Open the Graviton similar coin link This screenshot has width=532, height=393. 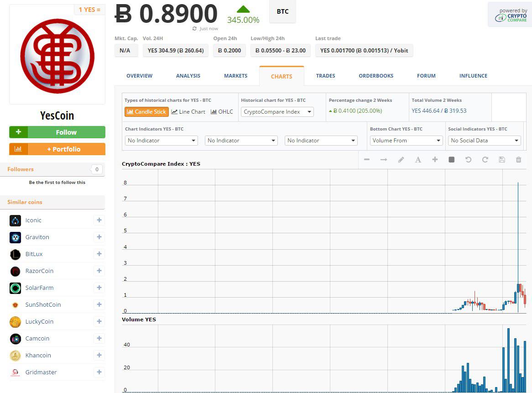coord(37,237)
